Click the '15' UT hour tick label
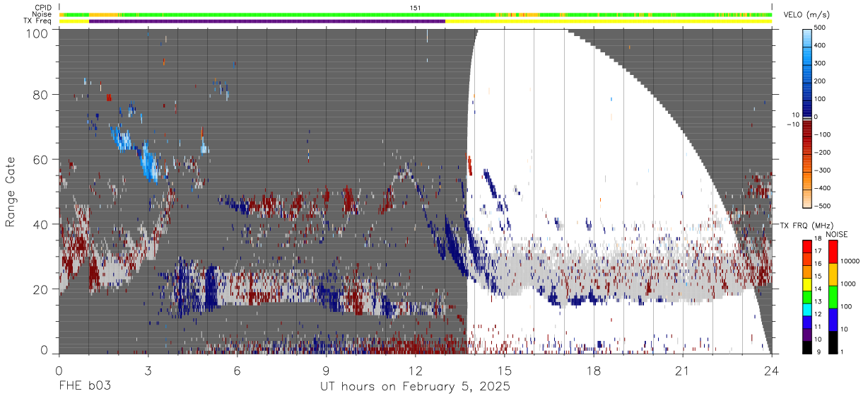 point(505,371)
